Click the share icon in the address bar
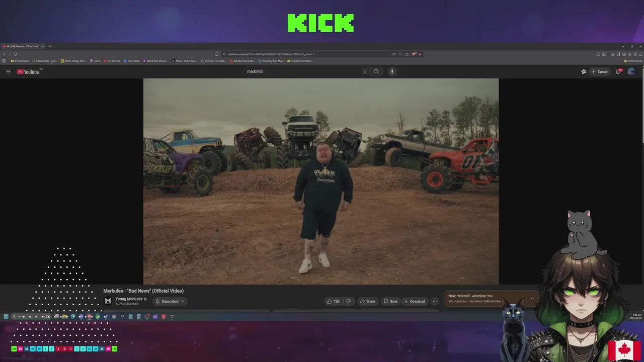 click(x=407, y=54)
